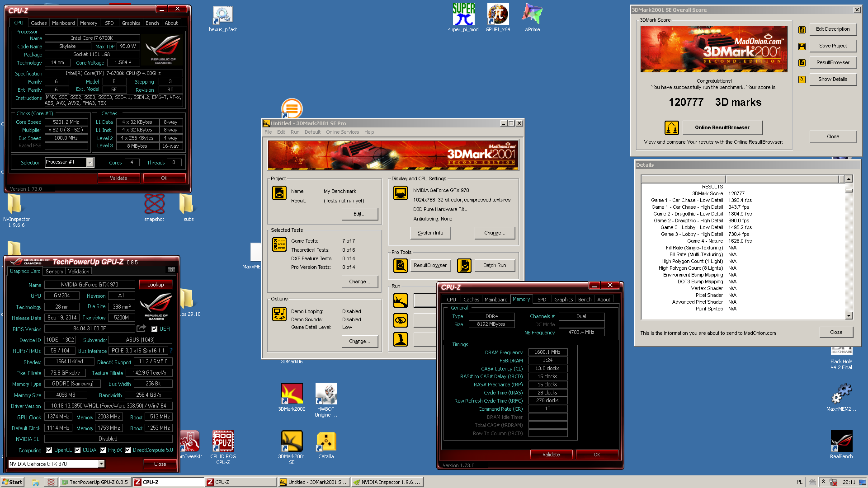Click Online ResultBrowser button
This screenshot has height=488, width=868.
[x=722, y=128]
